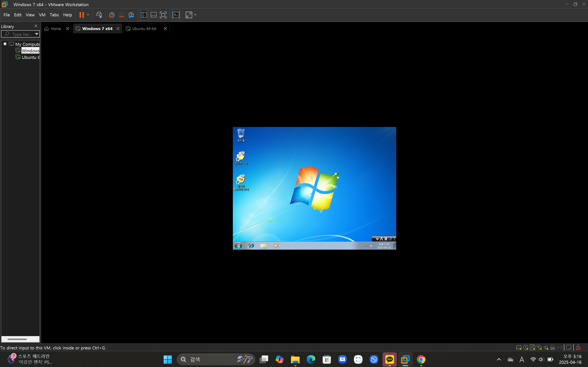Open the Help menu
Viewport: 588px width, 367px height.
pos(67,15)
